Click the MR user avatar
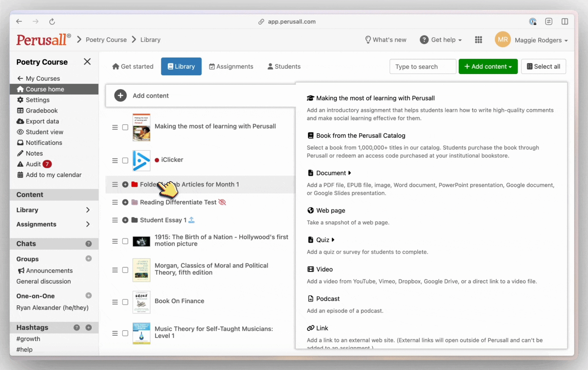The image size is (588, 370). point(503,40)
